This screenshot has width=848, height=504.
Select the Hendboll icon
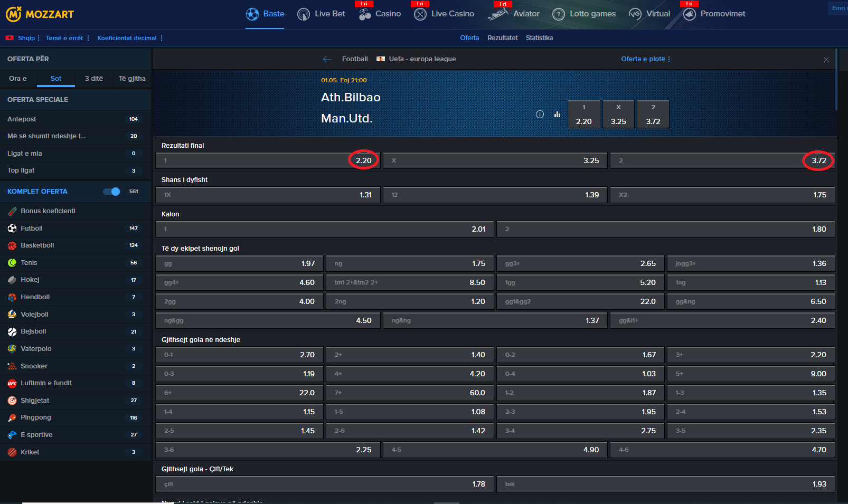[x=12, y=297]
